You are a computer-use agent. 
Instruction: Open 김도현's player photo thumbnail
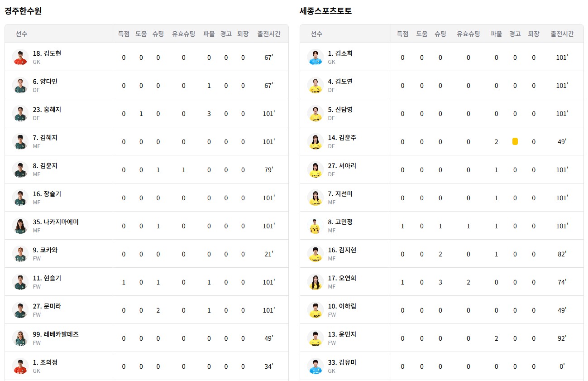click(x=20, y=57)
